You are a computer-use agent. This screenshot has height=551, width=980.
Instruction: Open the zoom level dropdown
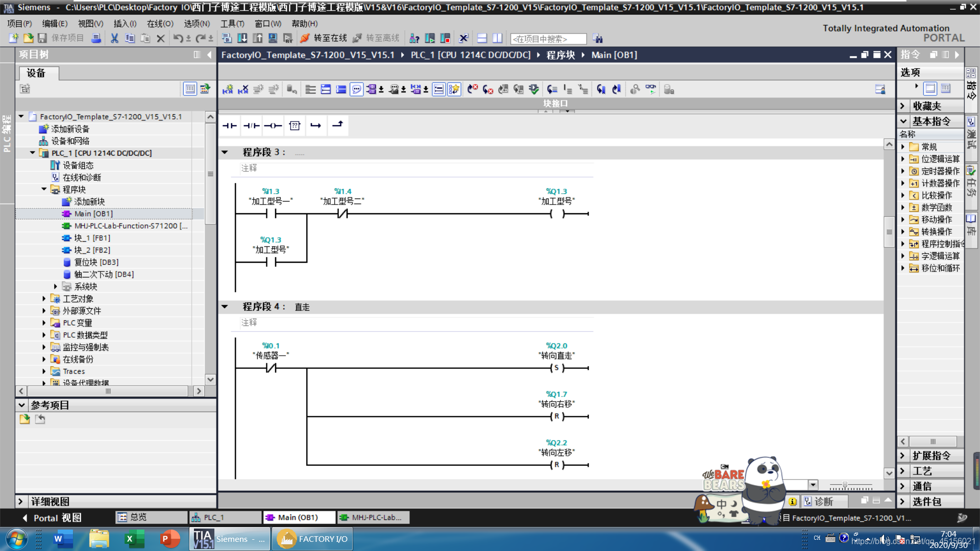click(x=813, y=485)
